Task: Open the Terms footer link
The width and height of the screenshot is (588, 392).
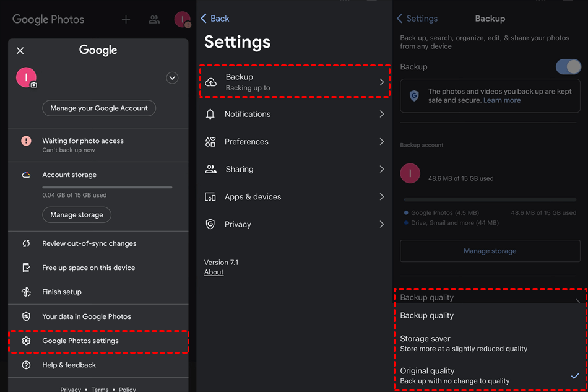Action: (x=100, y=389)
